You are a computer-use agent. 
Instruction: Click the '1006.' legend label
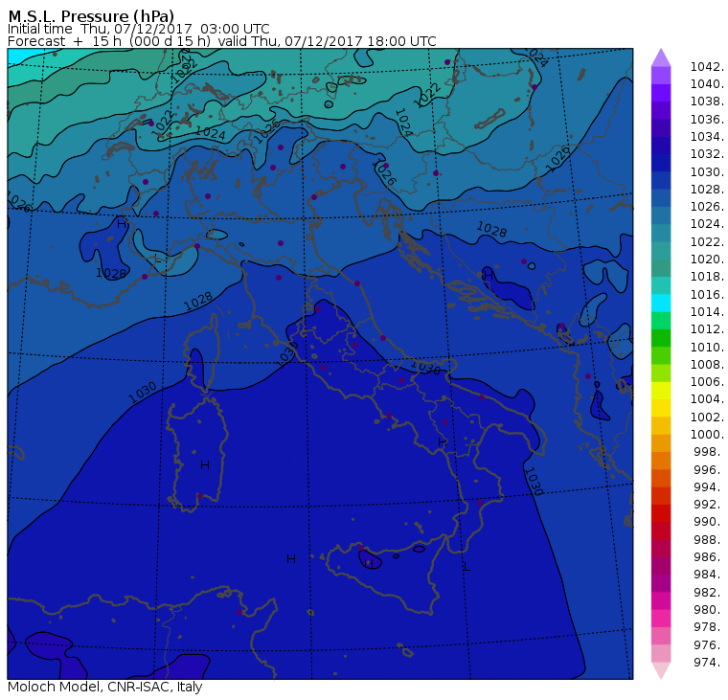pos(707,381)
